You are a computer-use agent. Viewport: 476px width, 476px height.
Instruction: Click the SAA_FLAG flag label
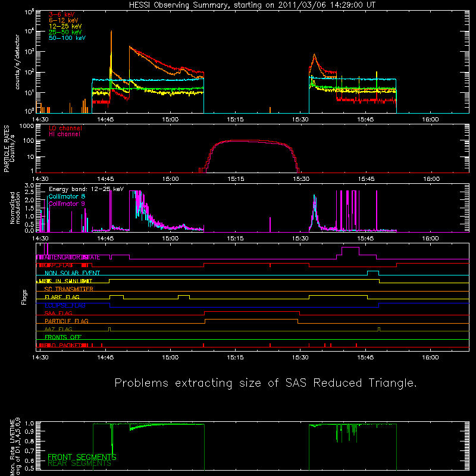click(x=58, y=314)
